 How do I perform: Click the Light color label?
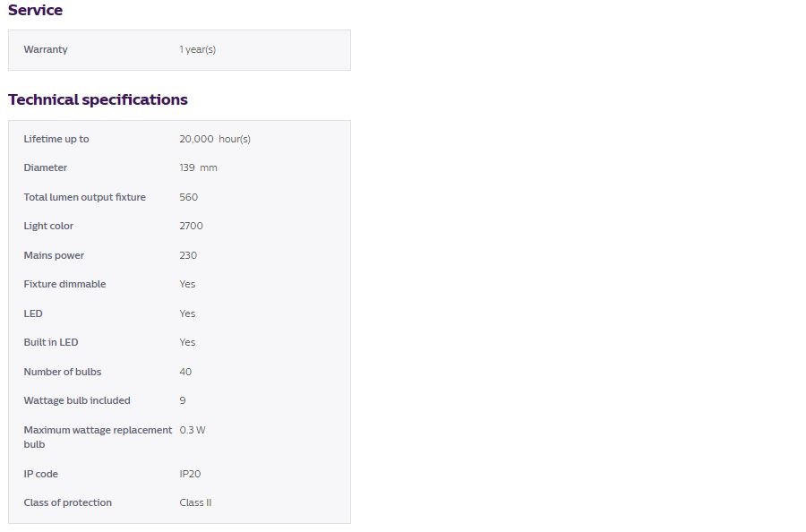(48, 226)
